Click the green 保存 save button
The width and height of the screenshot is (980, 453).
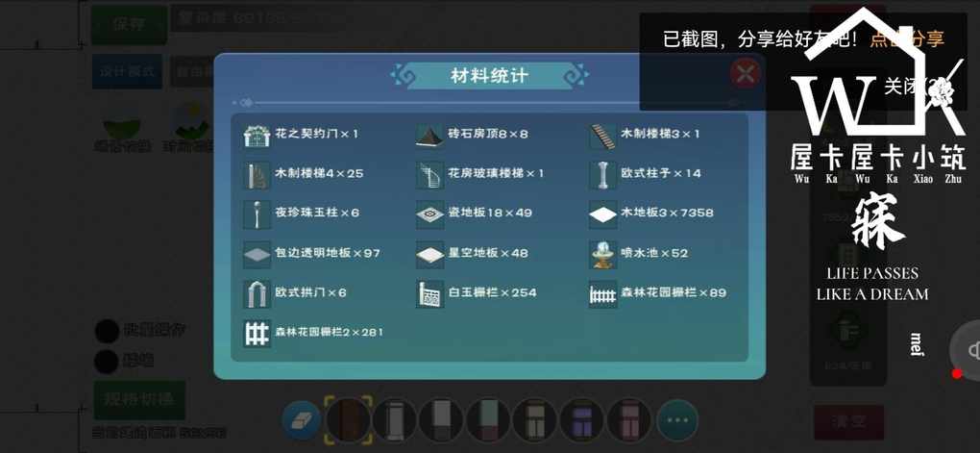(x=129, y=25)
